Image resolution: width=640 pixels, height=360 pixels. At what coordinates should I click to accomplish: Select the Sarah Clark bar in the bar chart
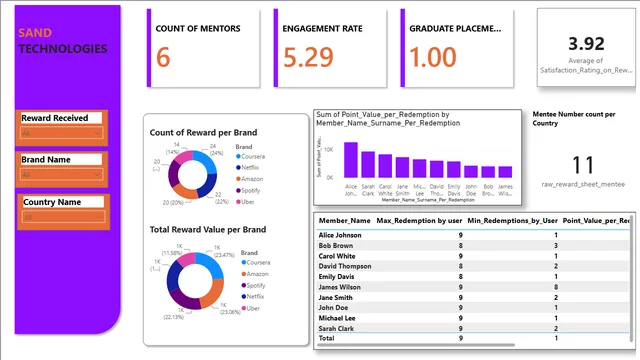368,164
